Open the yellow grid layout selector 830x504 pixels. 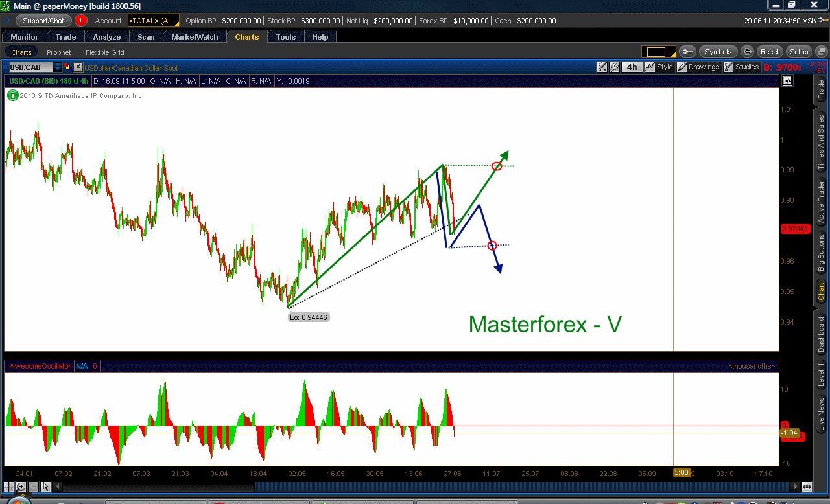(659, 52)
